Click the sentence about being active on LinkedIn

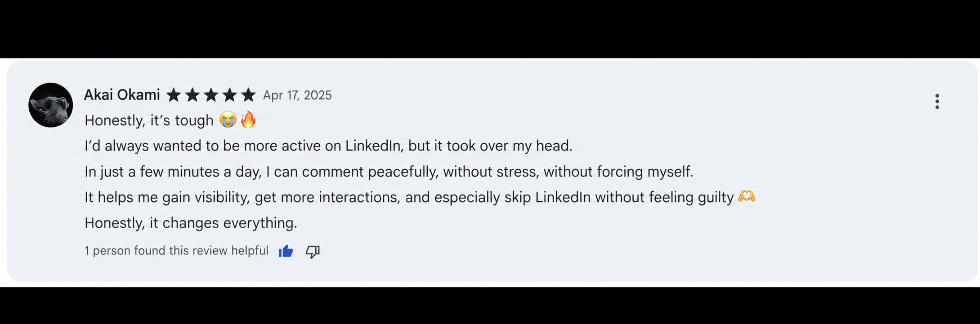click(328, 146)
